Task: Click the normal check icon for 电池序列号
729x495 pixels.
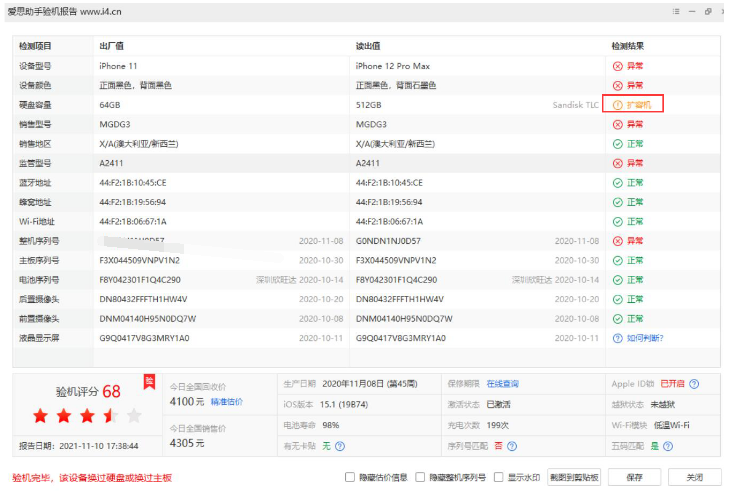Action: (x=617, y=280)
